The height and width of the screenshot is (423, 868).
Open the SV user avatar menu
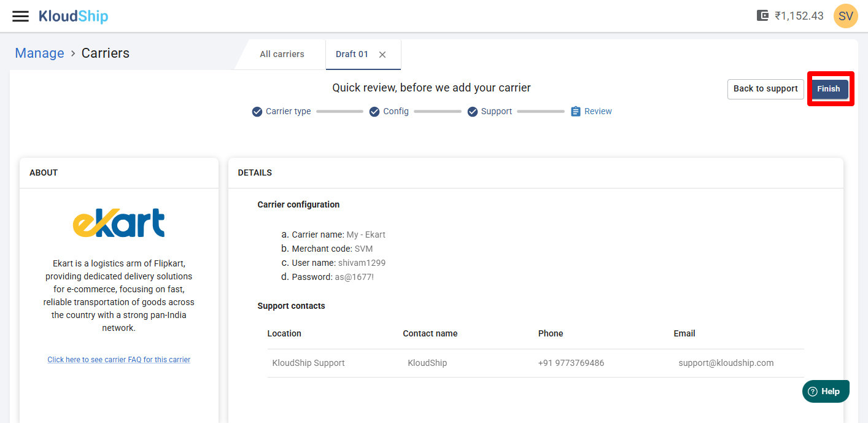[845, 16]
